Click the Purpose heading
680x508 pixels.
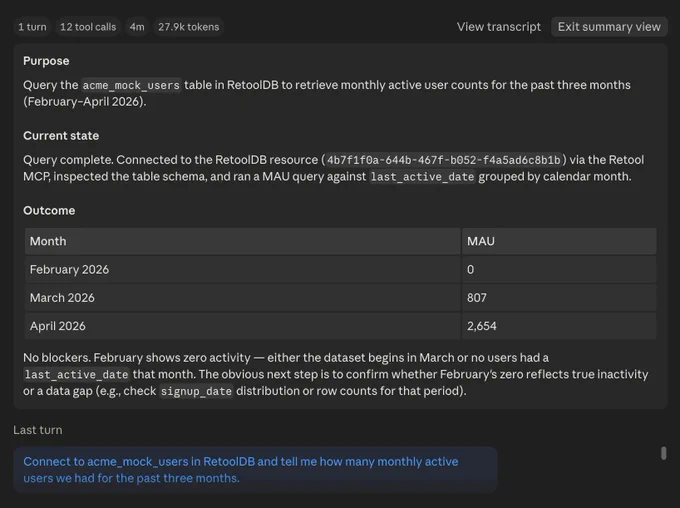[46, 61]
